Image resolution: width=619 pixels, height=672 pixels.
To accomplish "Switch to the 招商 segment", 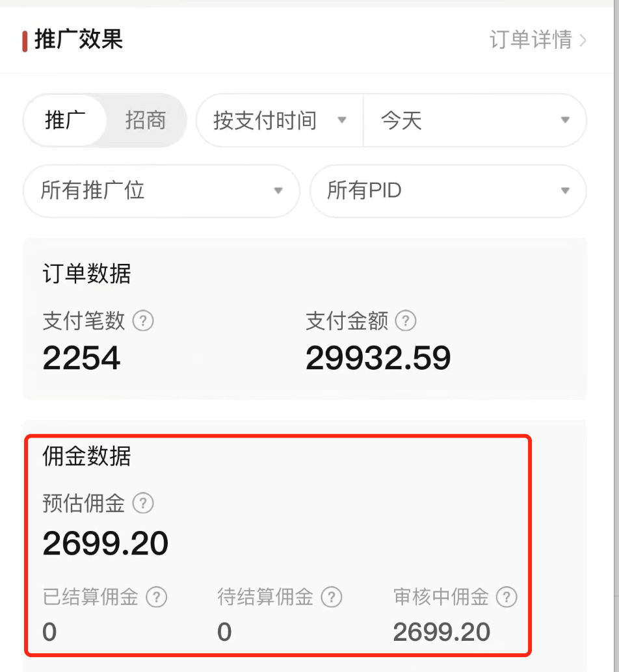I will 146,121.
